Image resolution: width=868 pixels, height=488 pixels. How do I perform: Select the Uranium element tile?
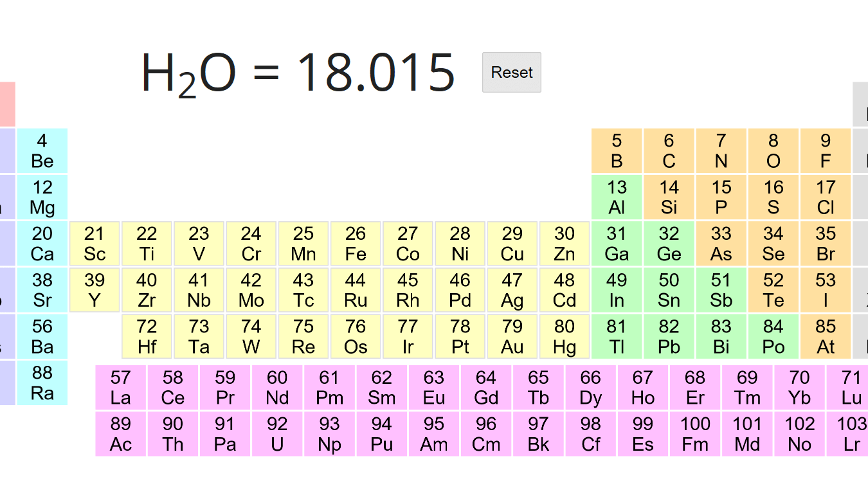[x=277, y=434]
